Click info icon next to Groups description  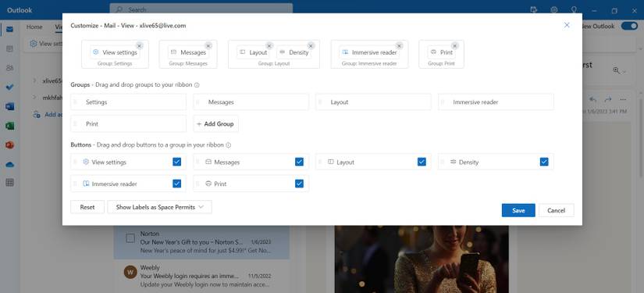point(197,85)
